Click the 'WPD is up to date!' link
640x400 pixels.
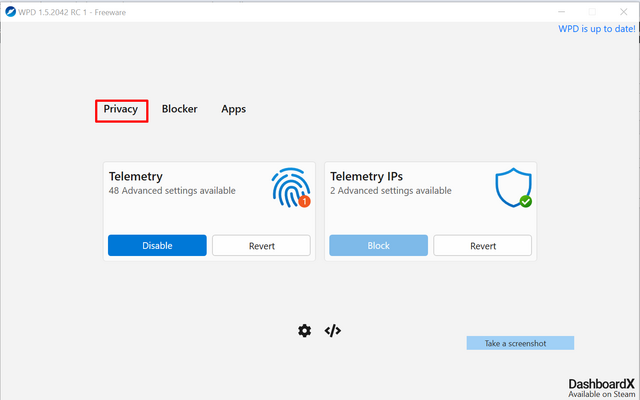tap(597, 29)
